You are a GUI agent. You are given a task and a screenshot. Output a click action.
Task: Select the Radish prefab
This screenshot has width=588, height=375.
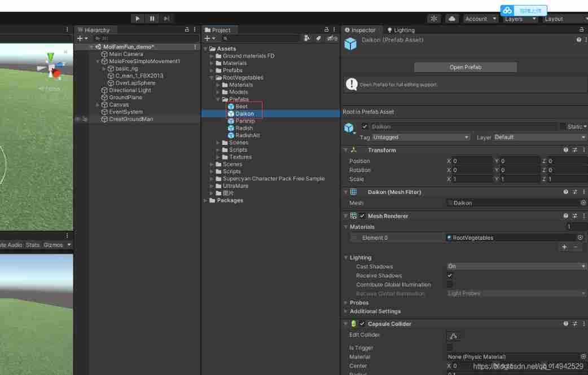click(x=244, y=128)
